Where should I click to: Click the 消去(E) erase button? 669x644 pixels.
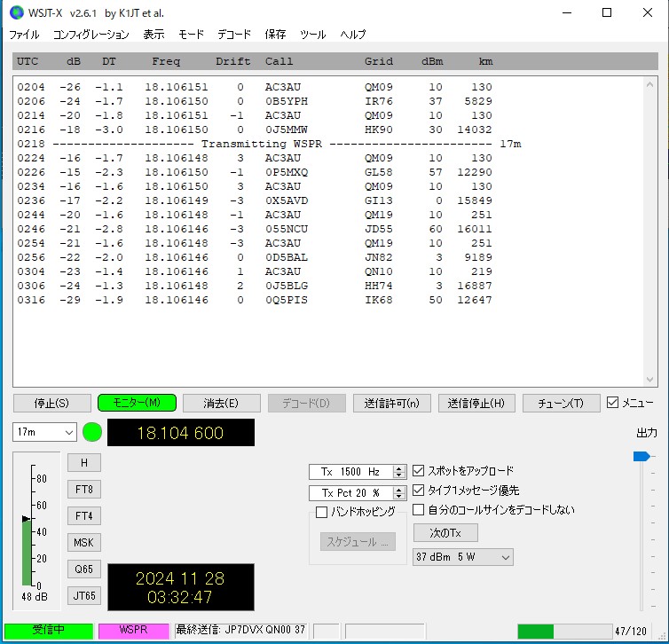(x=222, y=403)
